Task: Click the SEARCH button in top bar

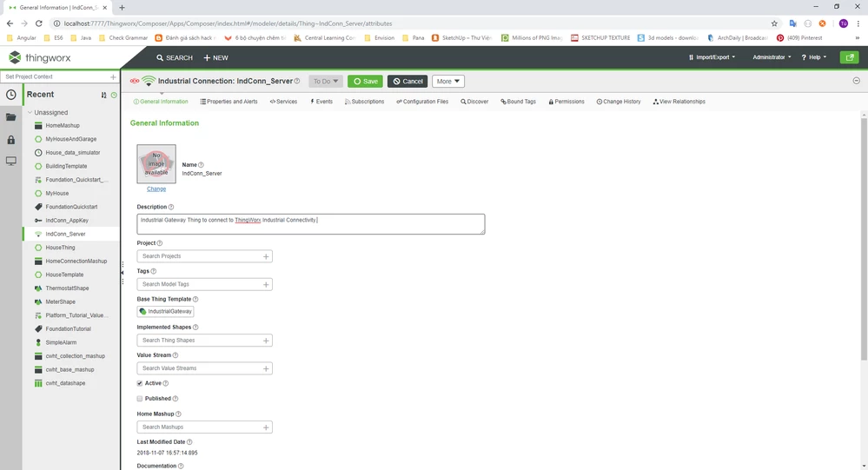Action: pos(175,57)
